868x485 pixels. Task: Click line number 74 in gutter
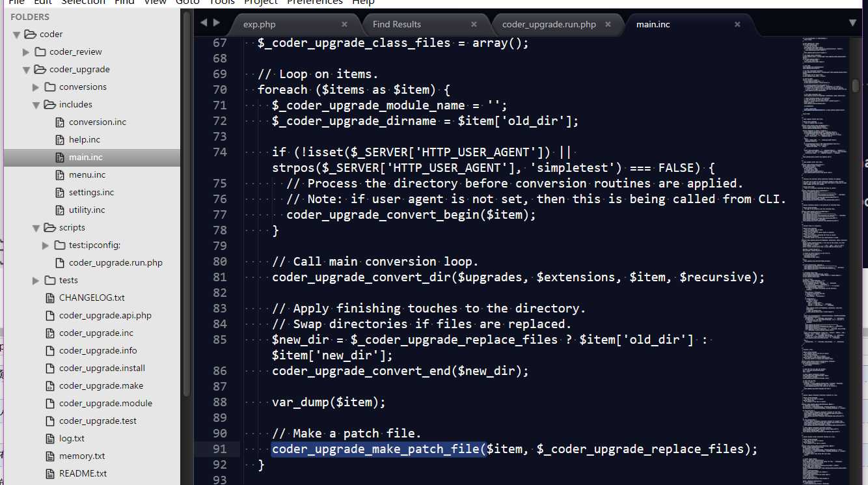219,152
